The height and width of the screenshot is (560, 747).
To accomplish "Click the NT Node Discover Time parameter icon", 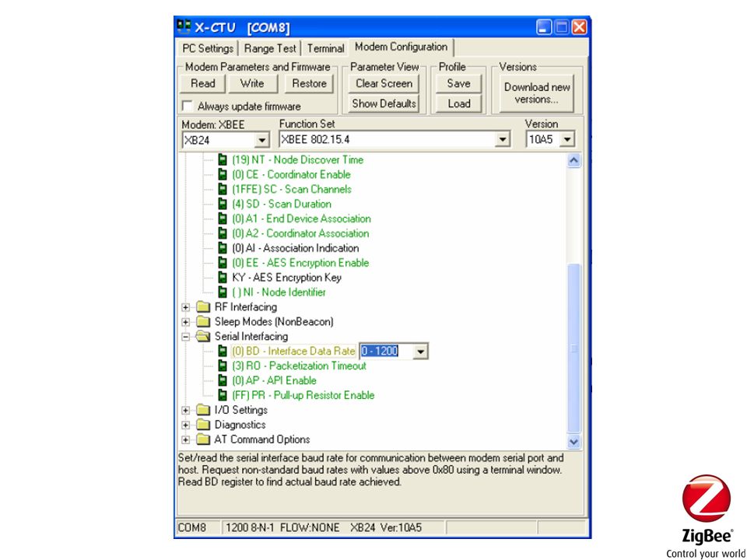I will point(223,160).
